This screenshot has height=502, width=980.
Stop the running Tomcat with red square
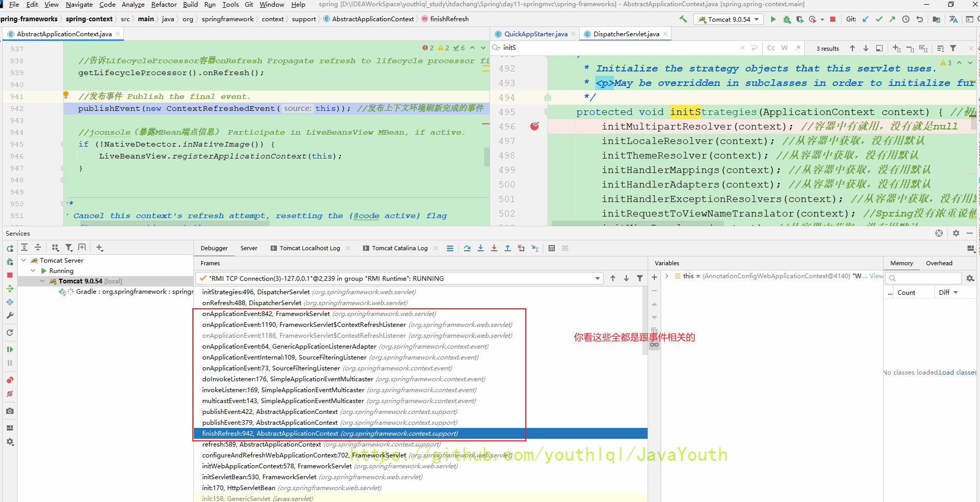pos(833,19)
